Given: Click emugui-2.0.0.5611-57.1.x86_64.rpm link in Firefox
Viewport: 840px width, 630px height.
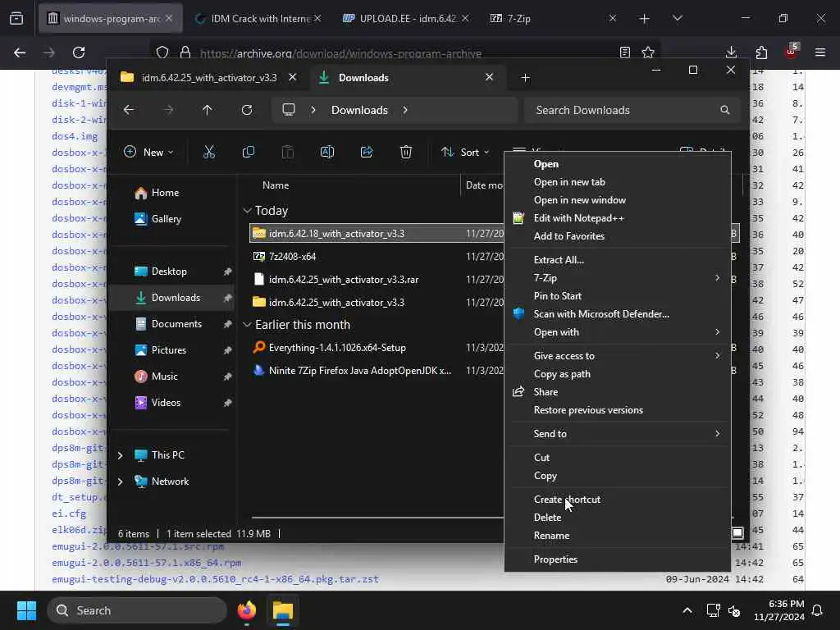Looking at the screenshot, I should pos(146,563).
